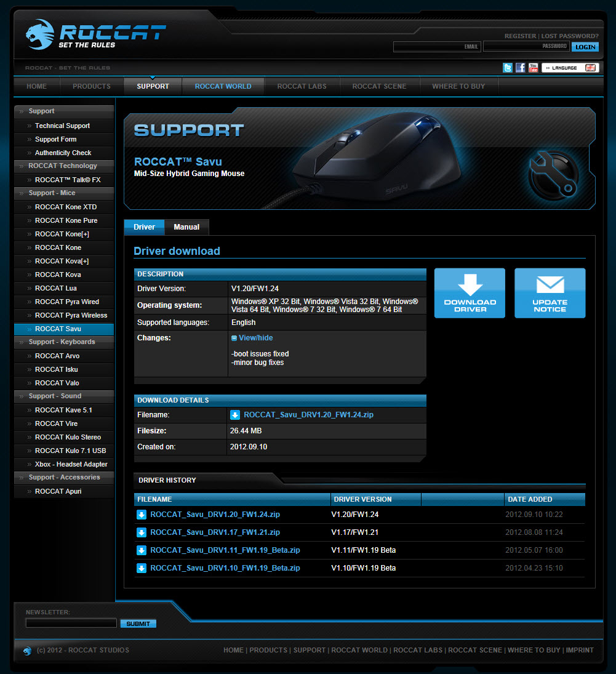This screenshot has width=616, height=674.
Task: Click download icon for DRV1.17_FW1.21 row
Action: 142,532
